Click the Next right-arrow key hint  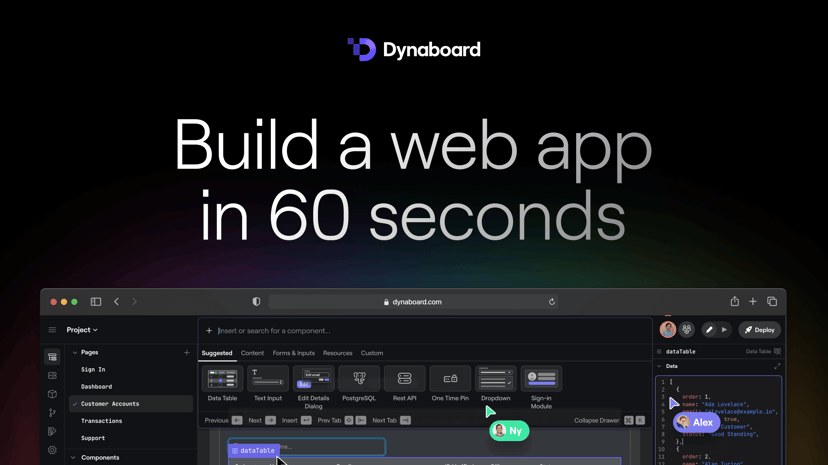pos(270,421)
